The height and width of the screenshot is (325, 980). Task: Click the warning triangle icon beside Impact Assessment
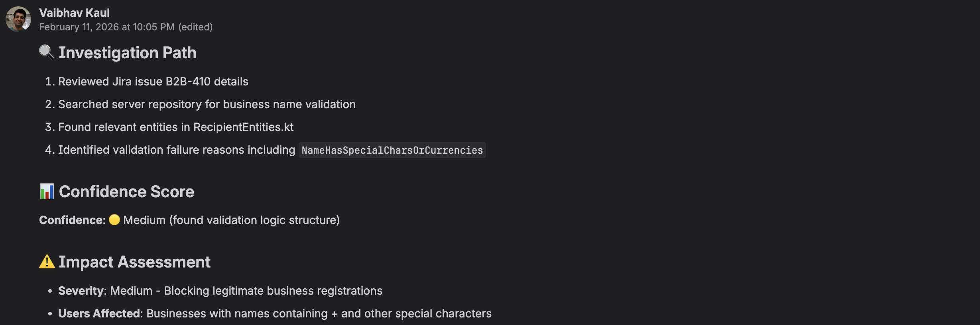tap(47, 262)
